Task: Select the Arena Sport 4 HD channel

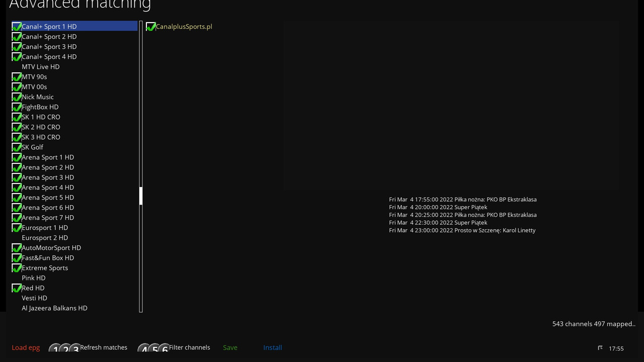Action: click(74, 187)
